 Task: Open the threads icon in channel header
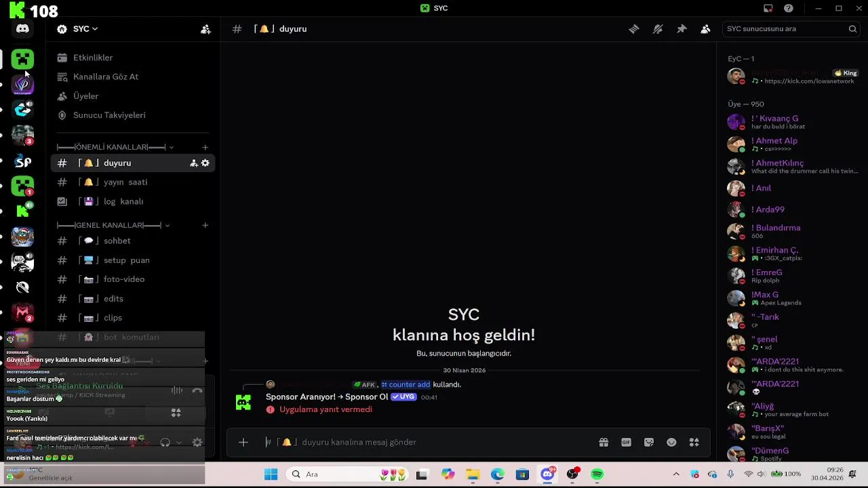[x=633, y=29]
